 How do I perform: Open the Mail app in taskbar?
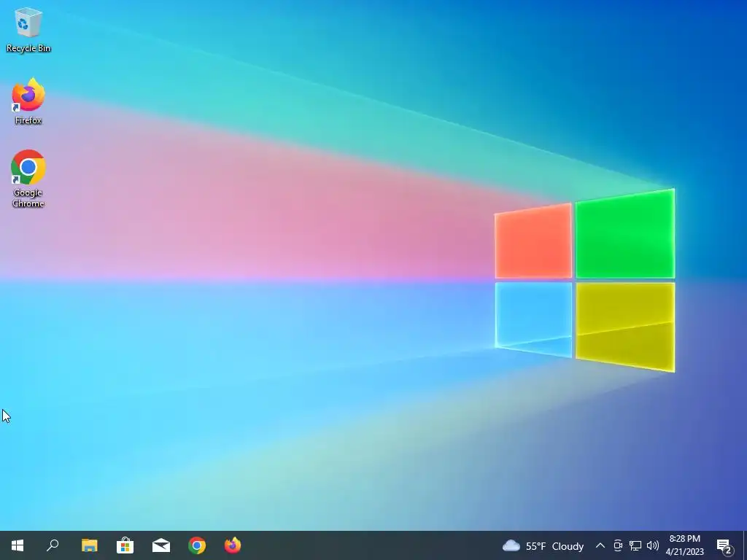tap(161, 545)
